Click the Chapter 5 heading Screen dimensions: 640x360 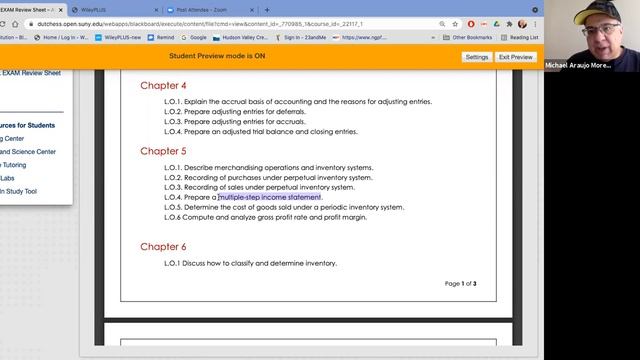[163, 151]
